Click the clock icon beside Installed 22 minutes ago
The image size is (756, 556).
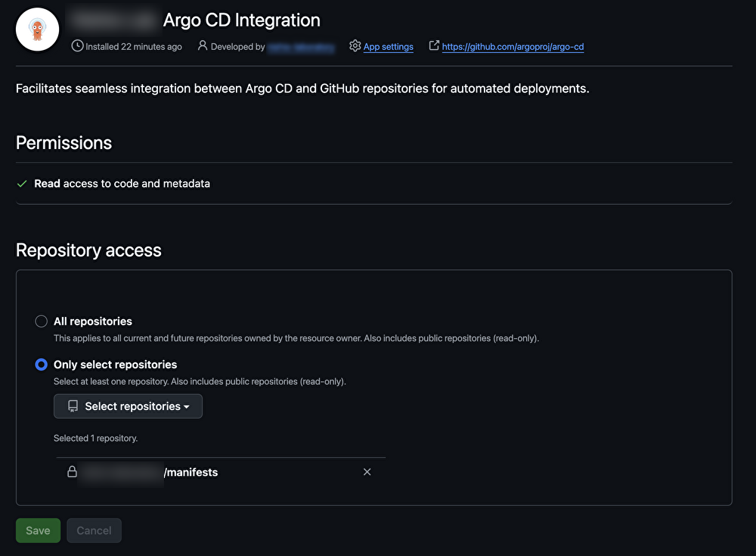click(x=77, y=46)
